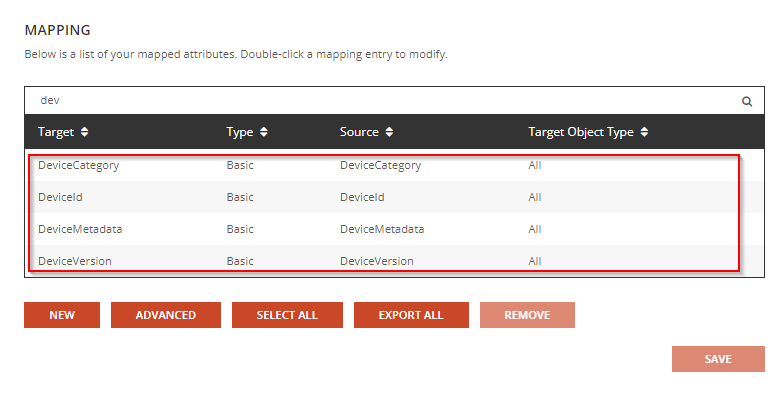The height and width of the screenshot is (400, 782).
Task: Click Basic type in DeviceId row
Action: tap(240, 197)
